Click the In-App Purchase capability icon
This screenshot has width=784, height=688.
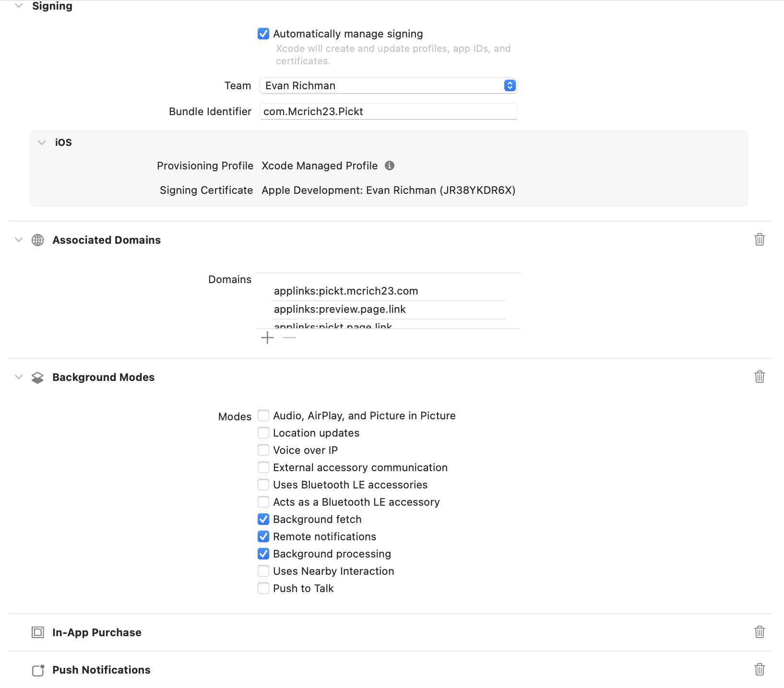tap(38, 632)
